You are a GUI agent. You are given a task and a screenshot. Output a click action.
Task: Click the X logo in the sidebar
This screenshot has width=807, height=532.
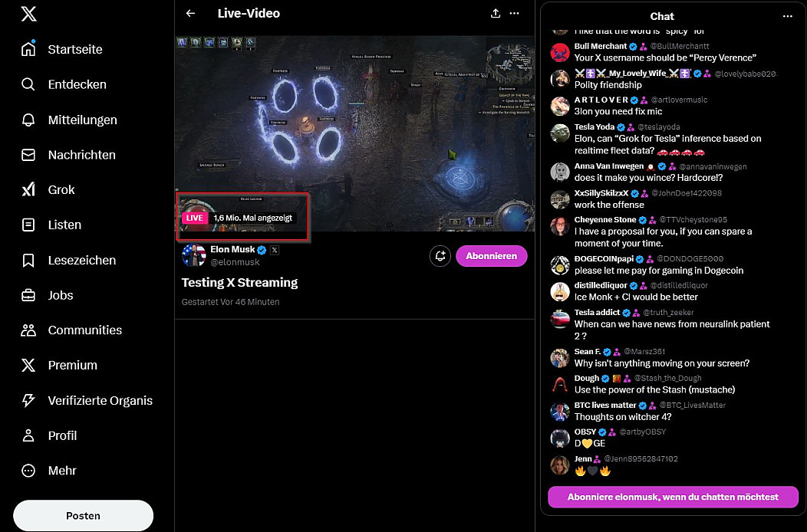click(28, 14)
